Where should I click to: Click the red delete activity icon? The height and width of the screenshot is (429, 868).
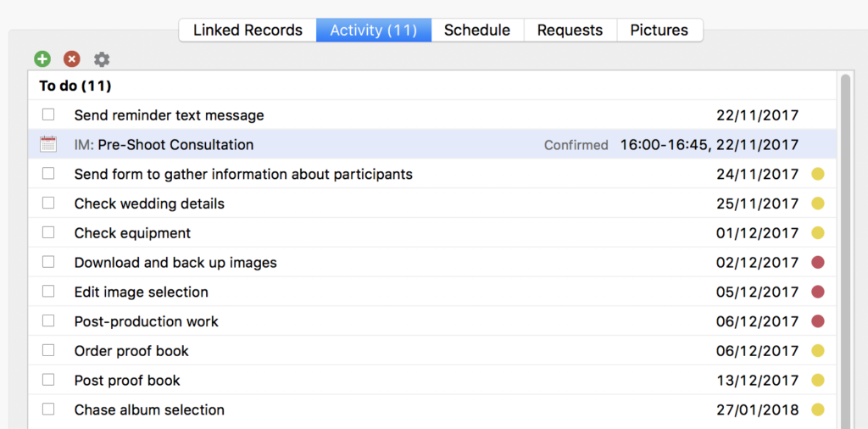tap(72, 59)
